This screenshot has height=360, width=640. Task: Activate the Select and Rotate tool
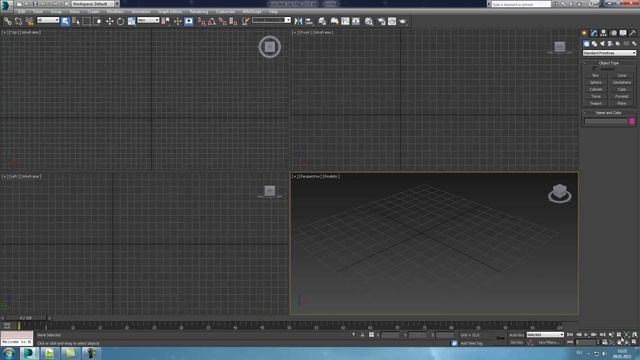point(120,21)
